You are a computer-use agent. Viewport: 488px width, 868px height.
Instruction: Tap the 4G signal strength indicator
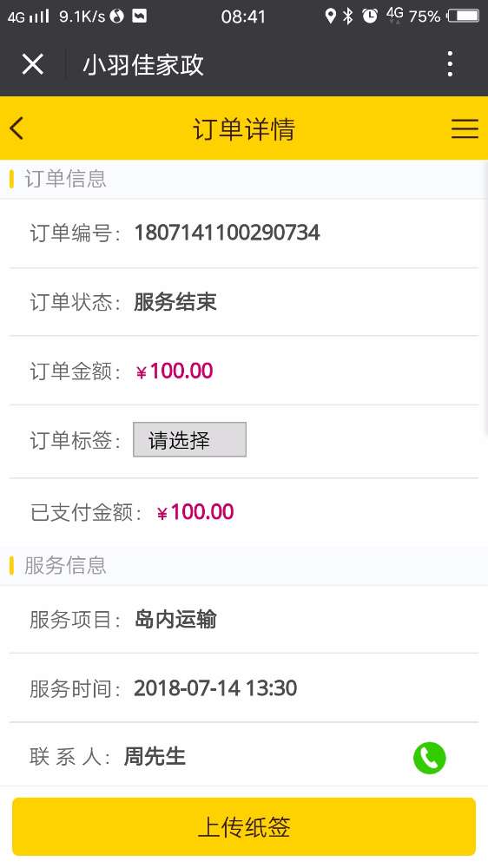point(29,16)
